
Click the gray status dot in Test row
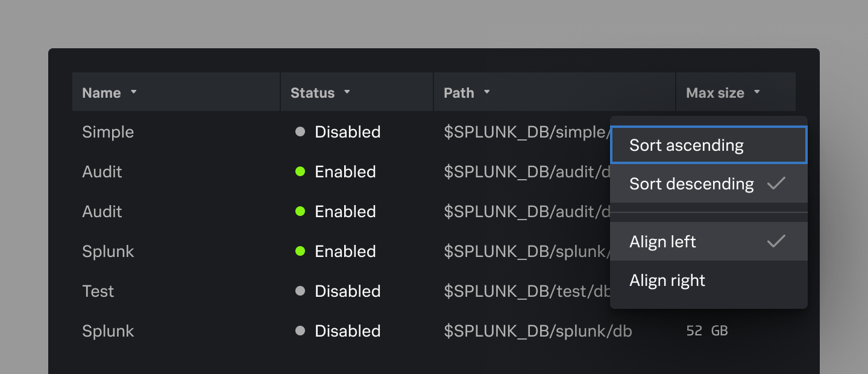pyautogui.click(x=300, y=291)
